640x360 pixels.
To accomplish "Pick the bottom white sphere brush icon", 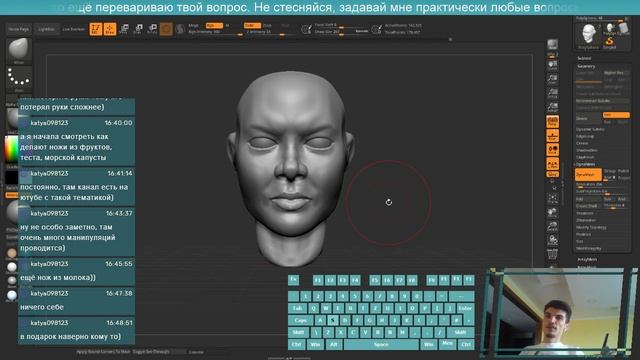I will [x=12, y=296].
